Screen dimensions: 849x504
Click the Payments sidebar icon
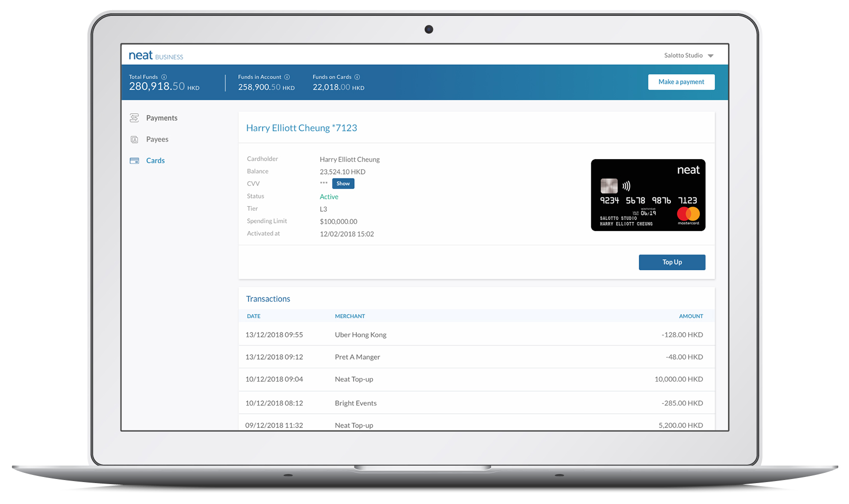[x=134, y=118]
